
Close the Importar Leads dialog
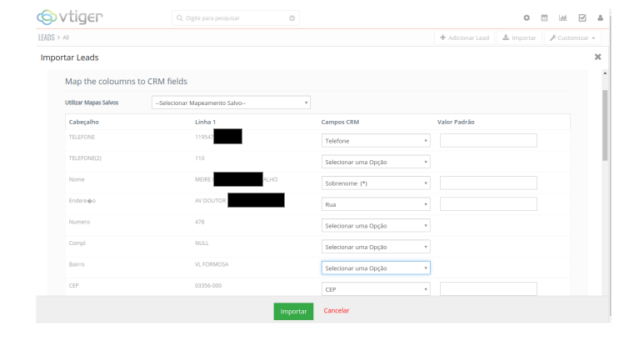click(597, 57)
